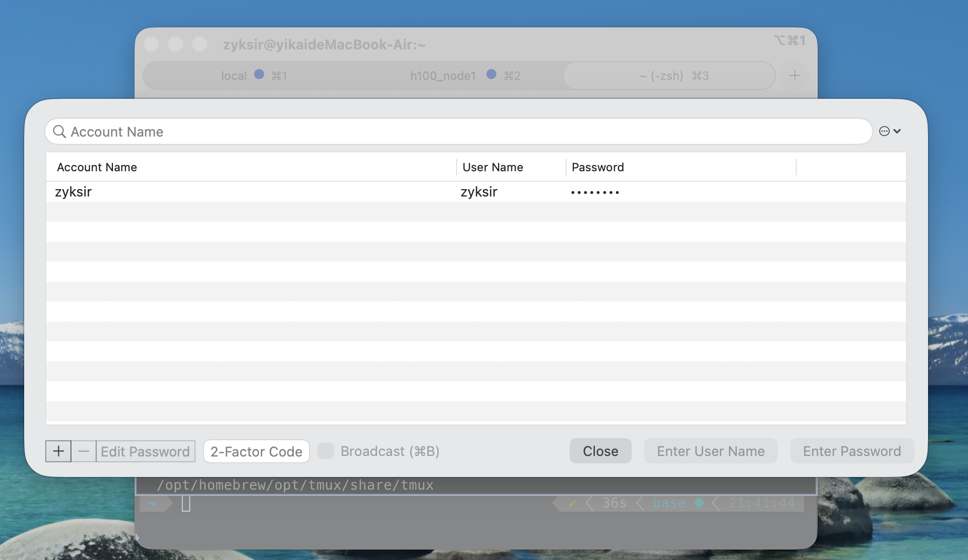Enable the Broadcast checkbox
The height and width of the screenshot is (560, 968).
326,451
